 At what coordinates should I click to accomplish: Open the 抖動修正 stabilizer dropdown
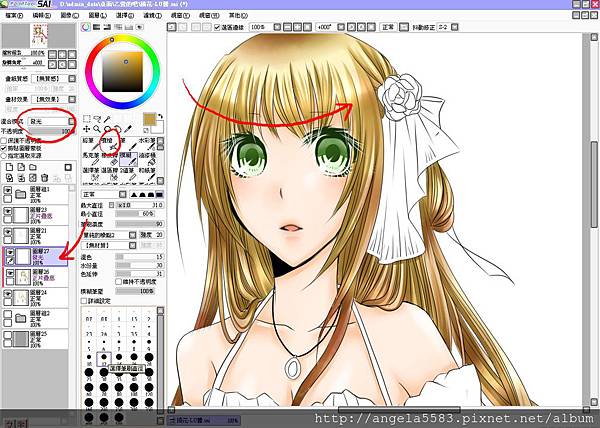coord(455,27)
